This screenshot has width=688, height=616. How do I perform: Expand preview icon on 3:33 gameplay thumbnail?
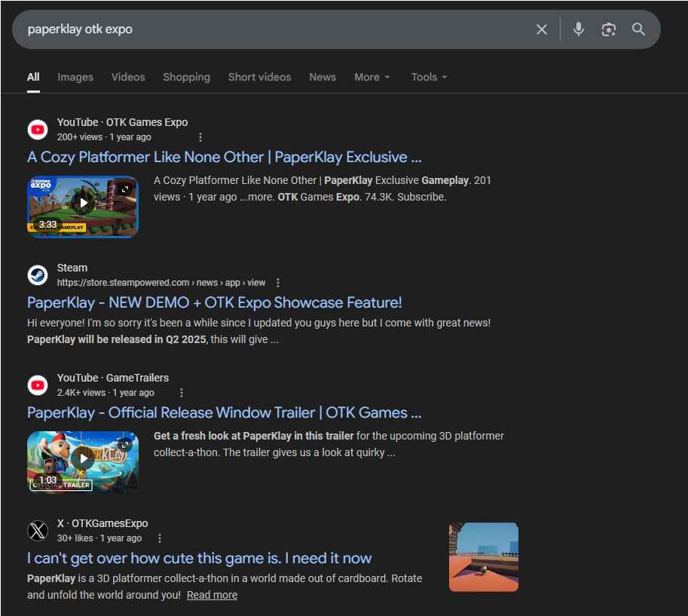125,189
